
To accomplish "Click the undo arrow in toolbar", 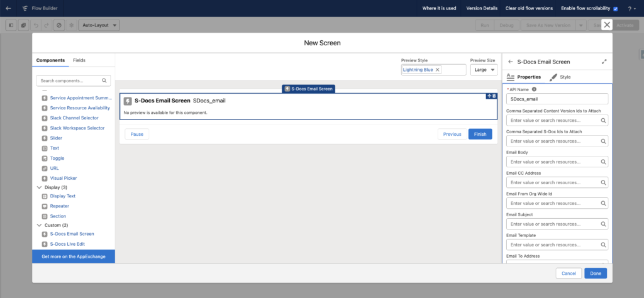I will coord(36,25).
